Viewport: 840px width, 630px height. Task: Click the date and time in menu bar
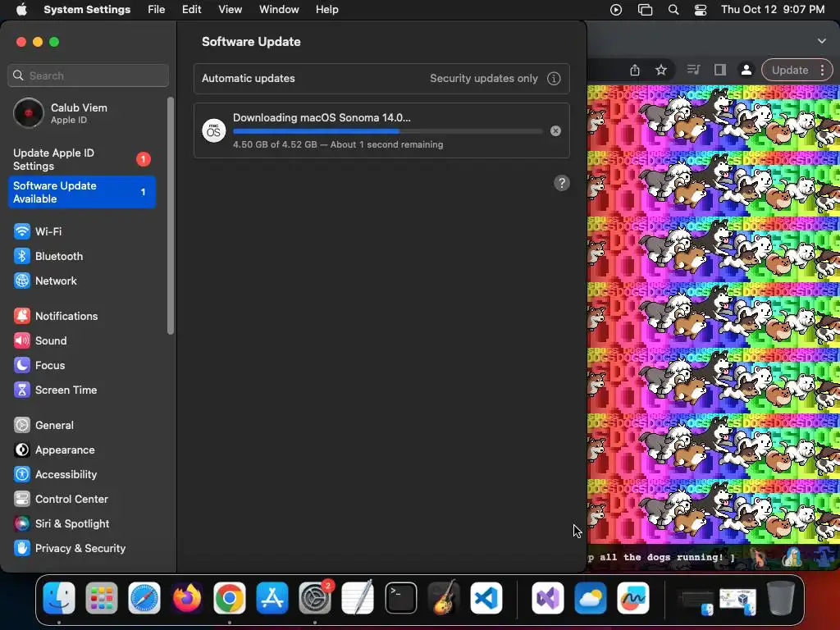point(773,10)
